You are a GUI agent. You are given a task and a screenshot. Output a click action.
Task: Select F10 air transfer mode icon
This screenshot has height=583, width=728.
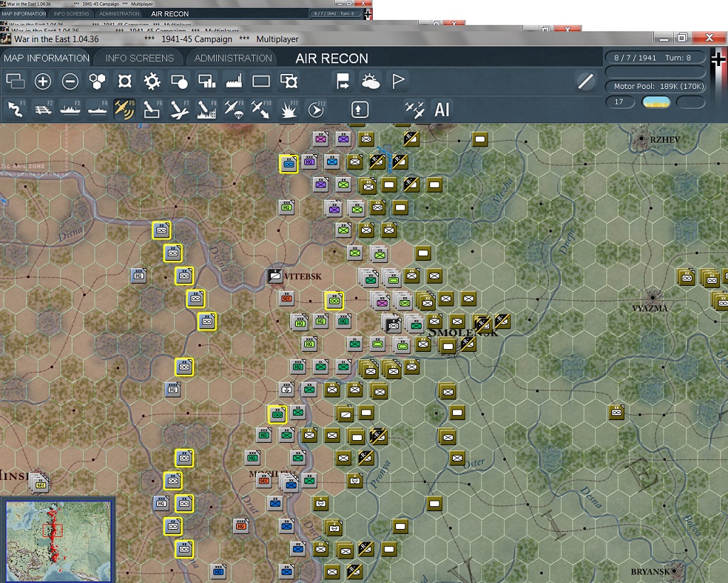(261, 109)
